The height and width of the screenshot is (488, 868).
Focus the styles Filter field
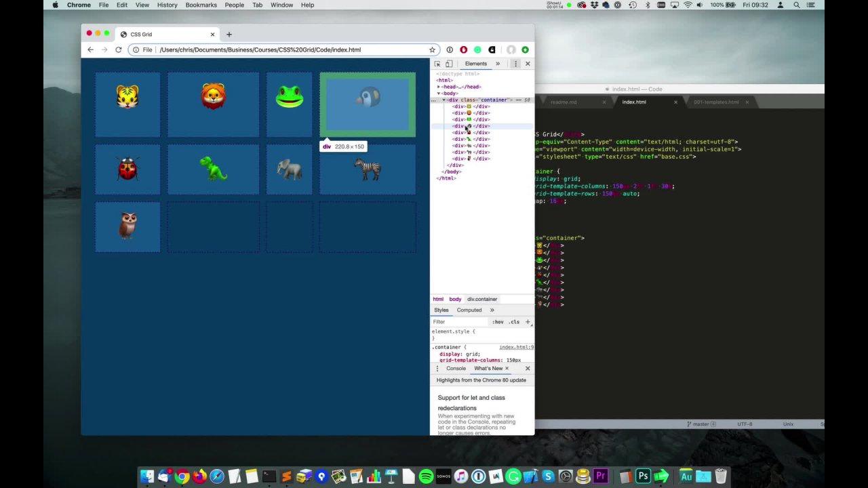coord(459,322)
